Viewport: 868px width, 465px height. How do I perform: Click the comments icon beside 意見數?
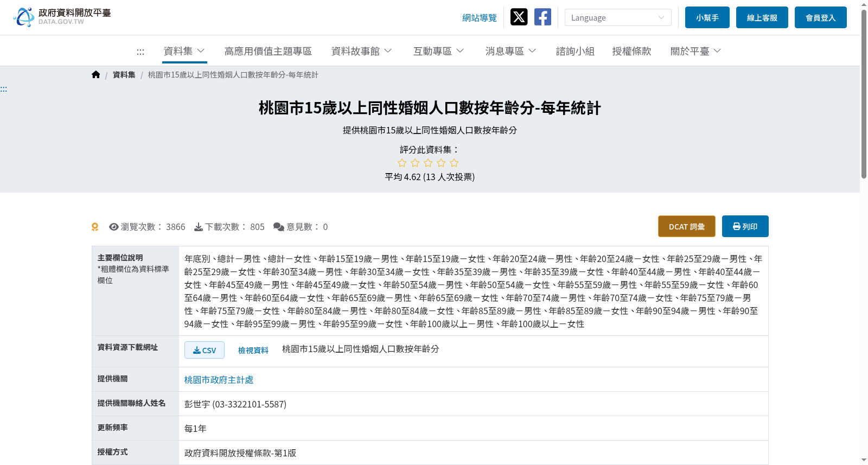tap(279, 227)
